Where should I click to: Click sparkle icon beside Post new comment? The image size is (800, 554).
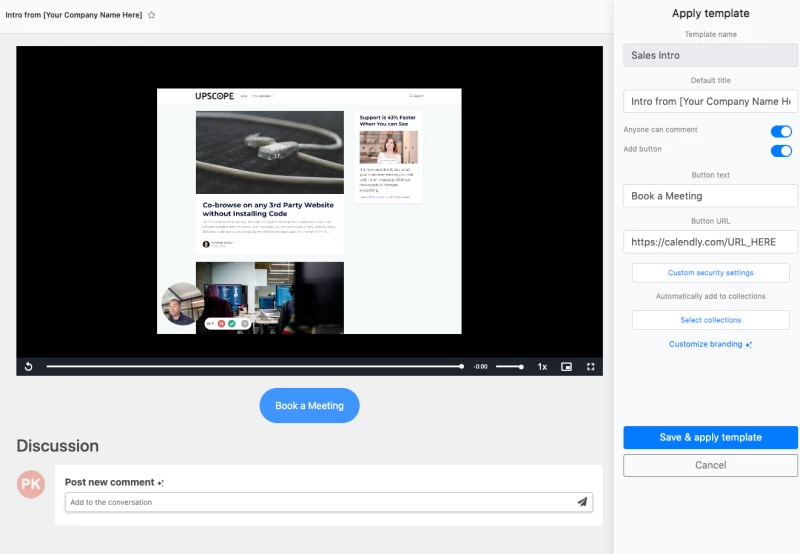pyautogui.click(x=161, y=483)
